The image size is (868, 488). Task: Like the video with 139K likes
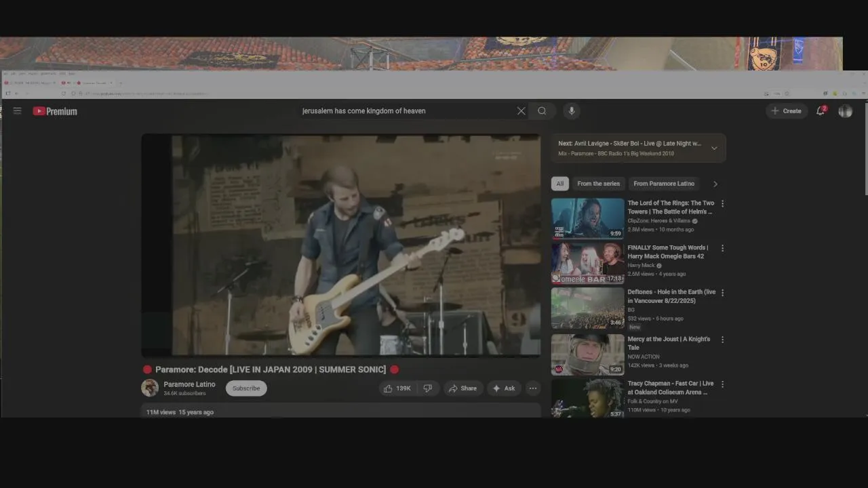click(x=397, y=388)
